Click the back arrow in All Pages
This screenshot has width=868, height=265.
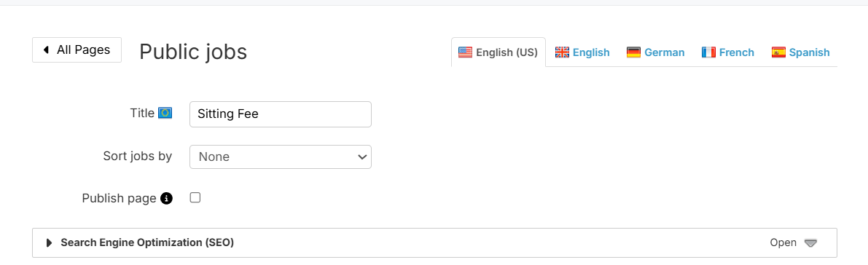pyautogui.click(x=46, y=50)
